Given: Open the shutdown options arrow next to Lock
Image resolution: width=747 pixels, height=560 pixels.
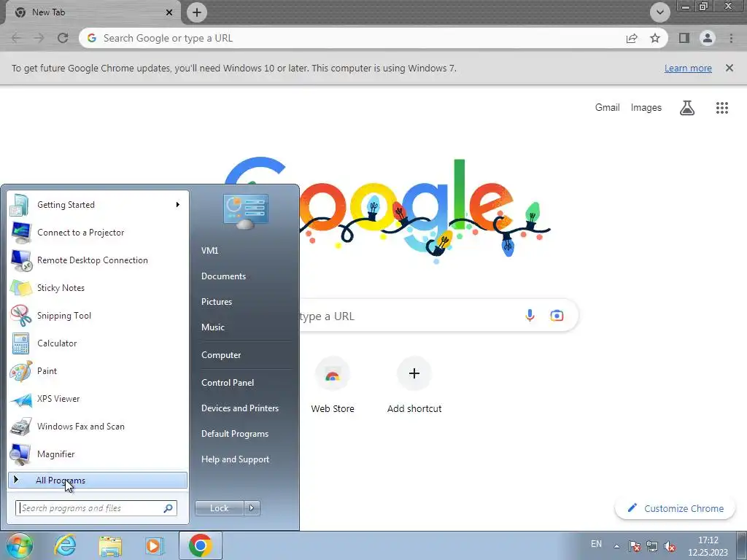Looking at the screenshot, I should coord(252,508).
